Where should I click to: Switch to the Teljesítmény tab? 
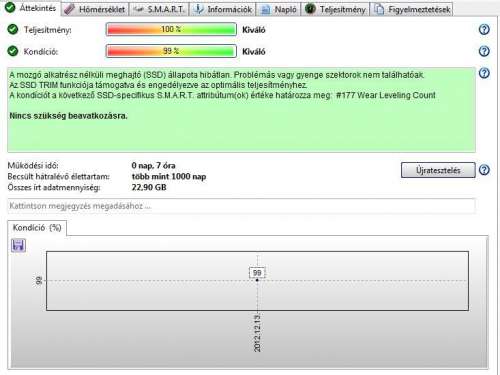(x=335, y=9)
